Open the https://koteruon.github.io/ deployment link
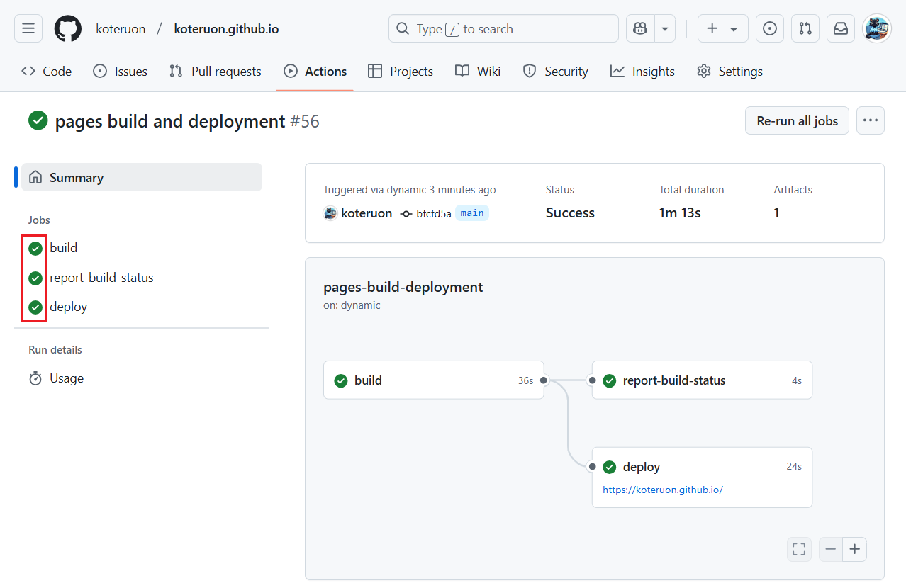 click(x=663, y=490)
